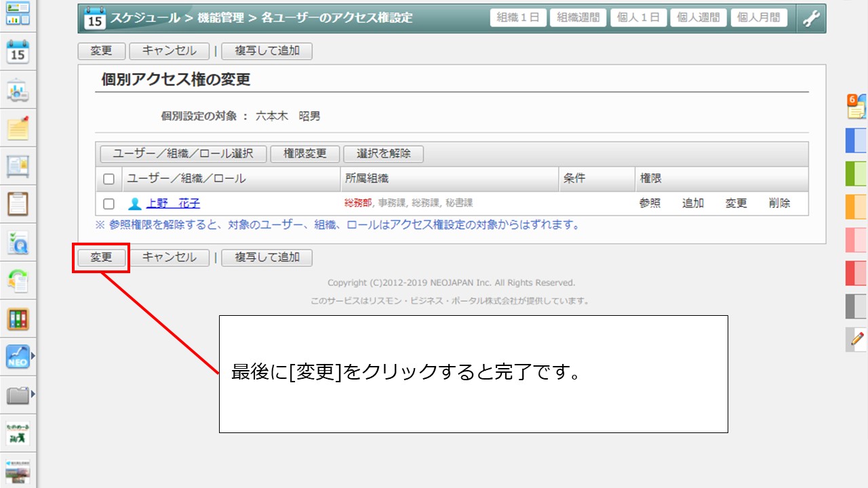This screenshot has width=868, height=488.
Task: Select the orange sticky note color
Action: pyautogui.click(x=856, y=207)
